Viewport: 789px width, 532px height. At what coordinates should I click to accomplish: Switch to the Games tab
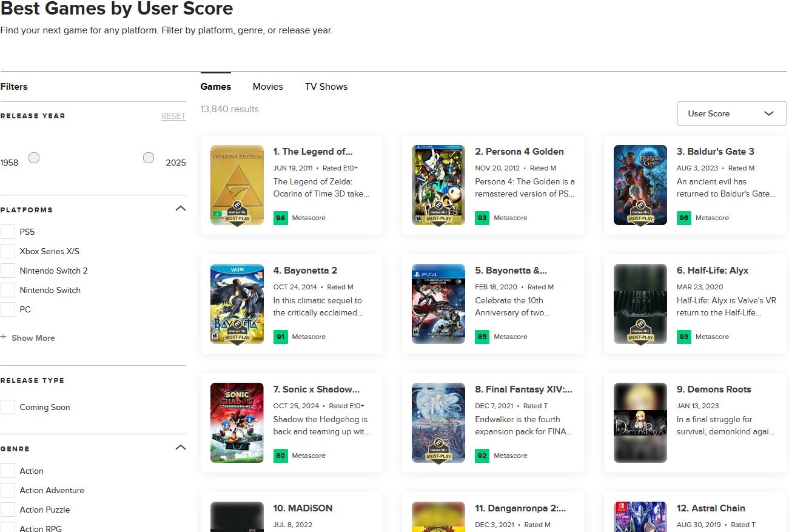coord(216,87)
